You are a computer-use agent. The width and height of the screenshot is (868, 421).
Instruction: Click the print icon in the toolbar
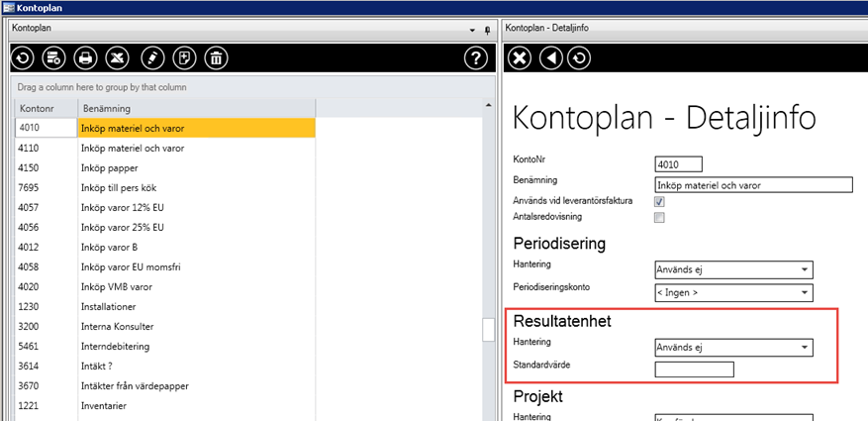tap(86, 58)
